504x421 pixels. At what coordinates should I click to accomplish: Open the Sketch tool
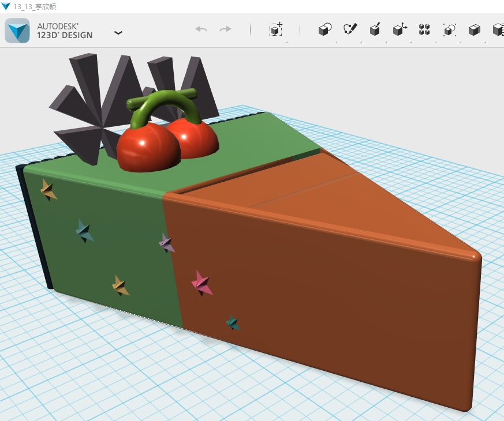pyautogui.click(x=350, y=29)
